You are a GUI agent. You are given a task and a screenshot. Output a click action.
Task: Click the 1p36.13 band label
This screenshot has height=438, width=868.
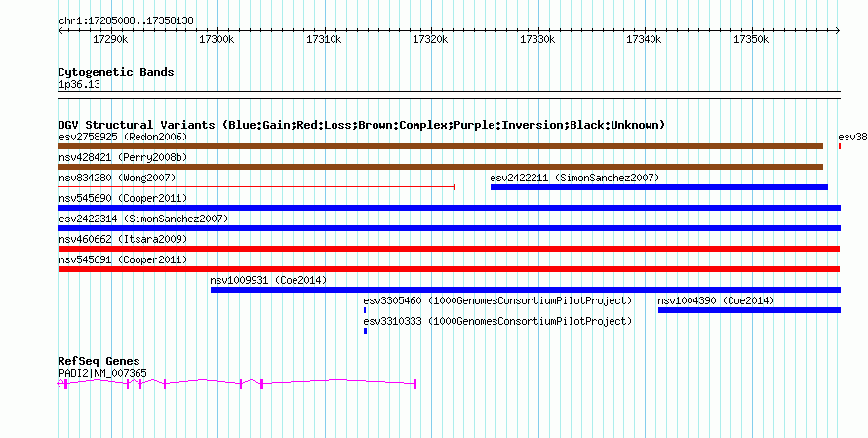coord(79,84)
